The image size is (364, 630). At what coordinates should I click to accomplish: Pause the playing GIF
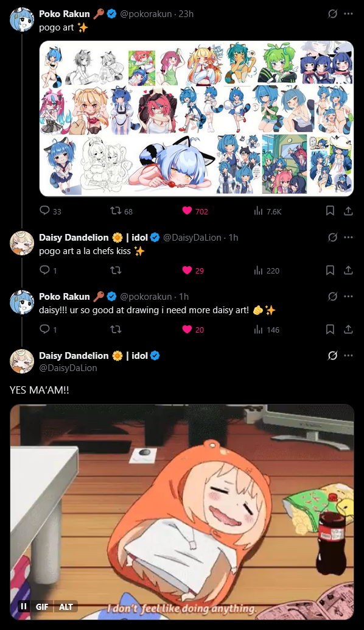pos(24,606)
